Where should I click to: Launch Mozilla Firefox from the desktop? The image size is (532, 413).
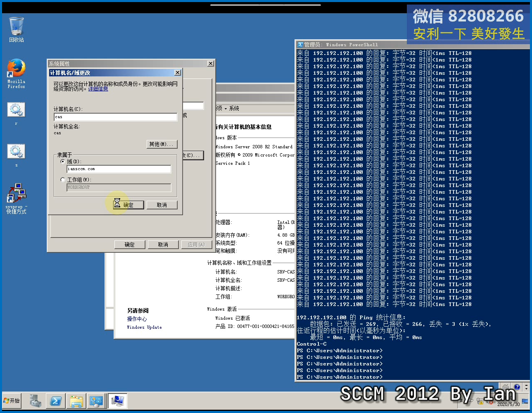point(16,74)
